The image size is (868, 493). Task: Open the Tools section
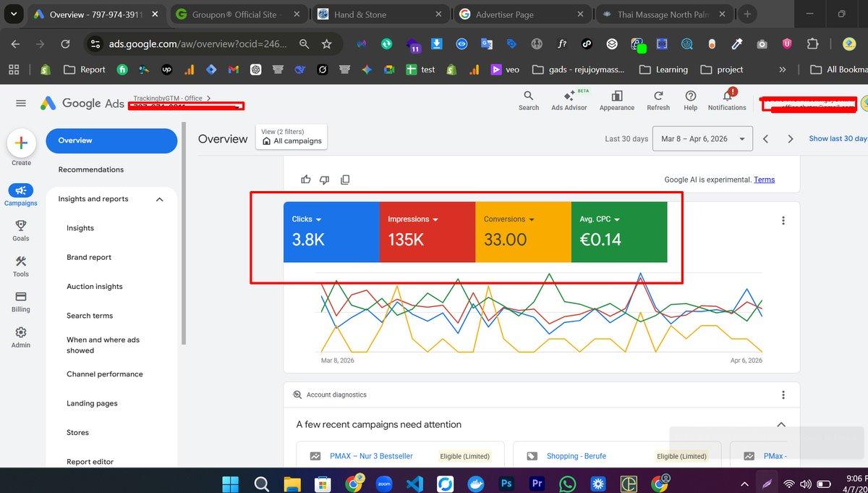point(21,266)
